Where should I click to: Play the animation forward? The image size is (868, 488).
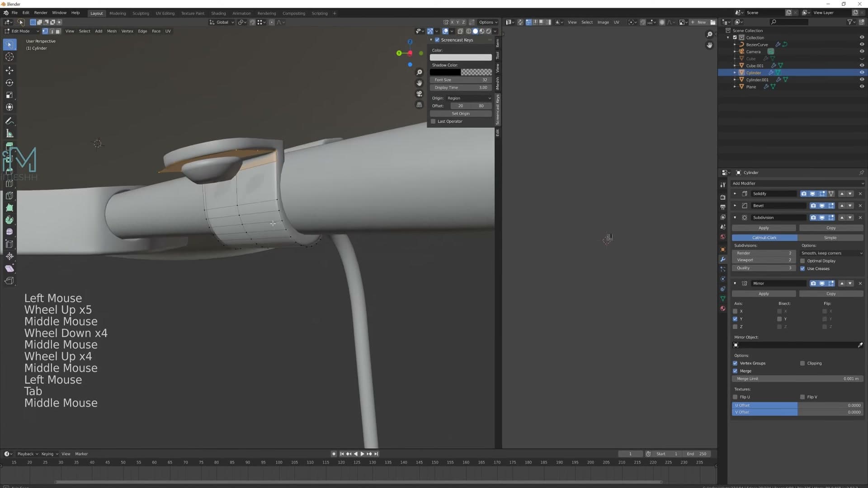[362, 454]
